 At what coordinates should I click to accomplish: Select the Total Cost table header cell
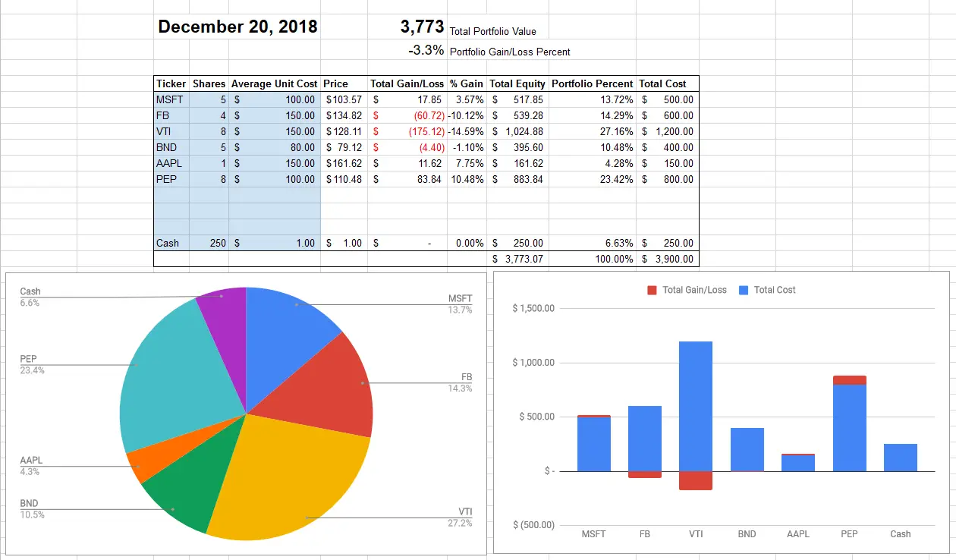[x=667, y=83]
